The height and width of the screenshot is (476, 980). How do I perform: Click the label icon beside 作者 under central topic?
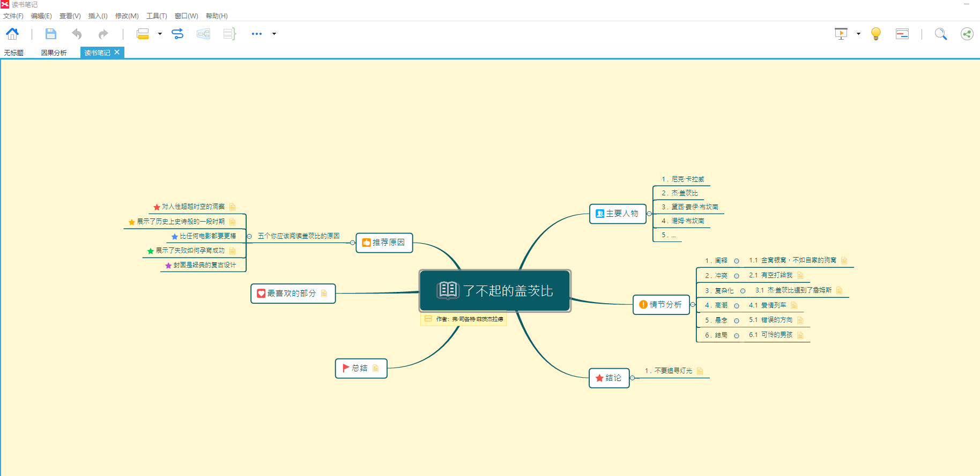(x=428, y=319)
